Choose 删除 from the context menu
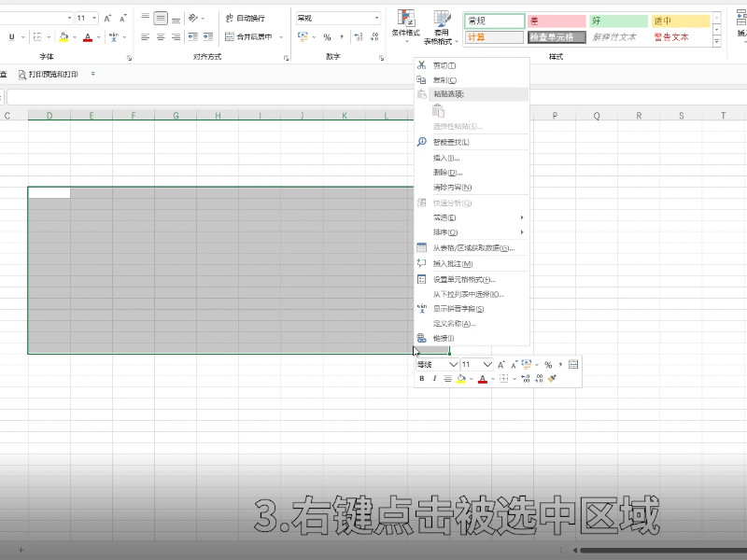 (x=472, y=173)
